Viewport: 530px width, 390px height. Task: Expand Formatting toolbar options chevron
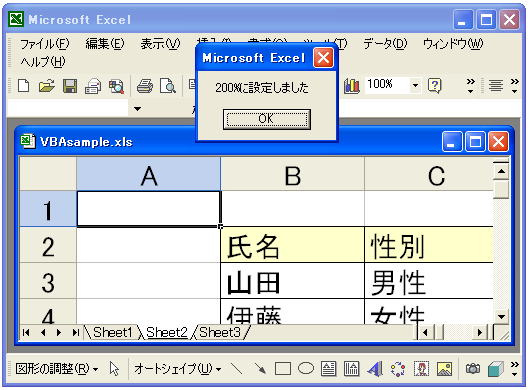(x=514, y=86)
